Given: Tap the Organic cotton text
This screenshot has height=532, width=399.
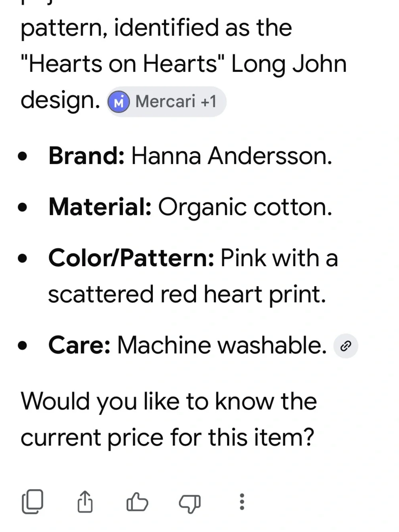Looking at the screenshot, I should (245, 208).
